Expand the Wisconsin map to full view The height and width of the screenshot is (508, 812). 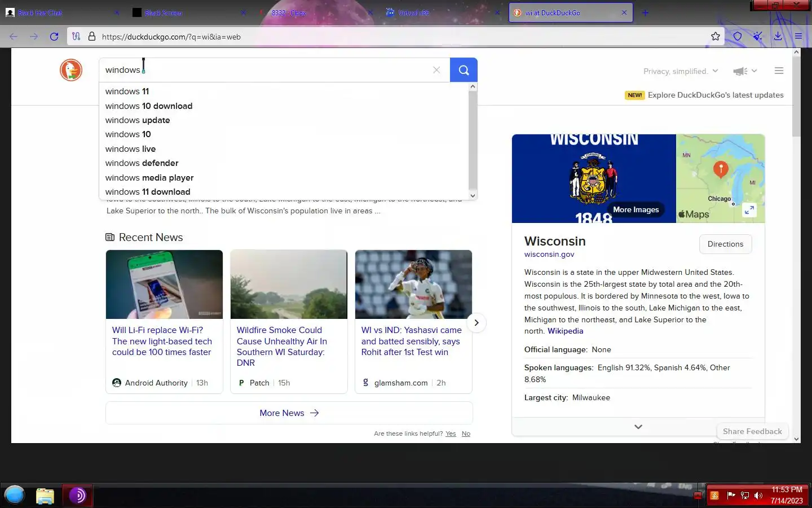[749, 210]
